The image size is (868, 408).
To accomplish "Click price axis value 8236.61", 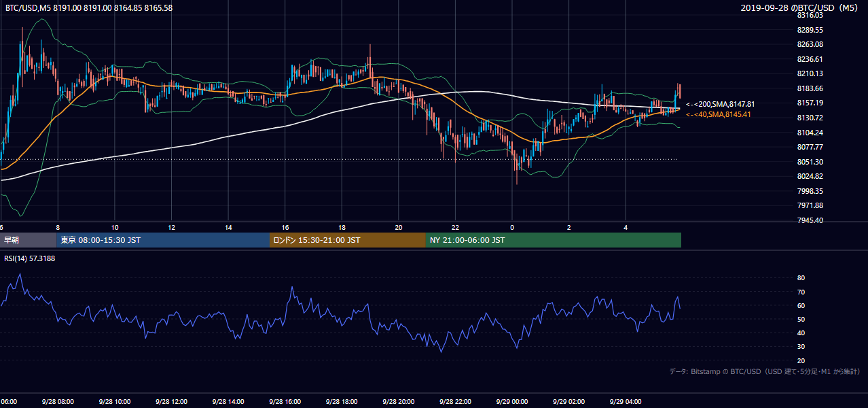I will [x=810, y=59].
